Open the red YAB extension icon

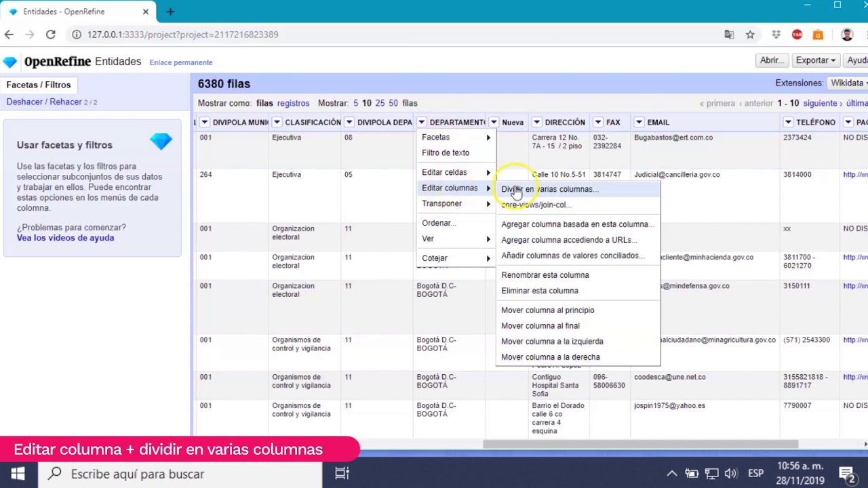coord(797,35)
